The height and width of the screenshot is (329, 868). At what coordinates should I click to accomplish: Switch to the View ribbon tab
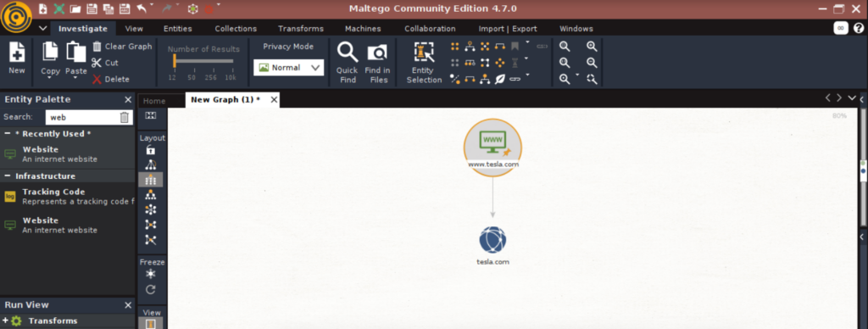pos(134,29)
